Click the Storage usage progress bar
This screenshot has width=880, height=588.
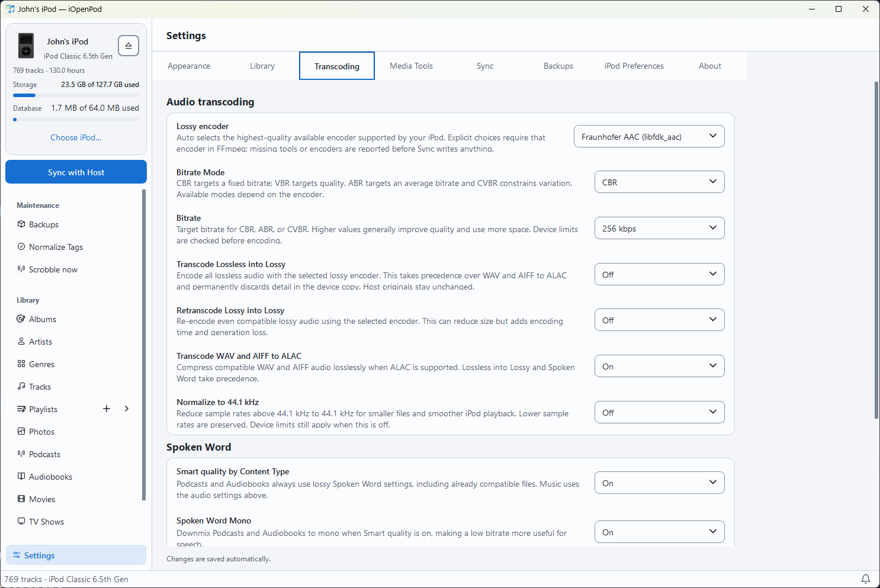coord(76,95)
